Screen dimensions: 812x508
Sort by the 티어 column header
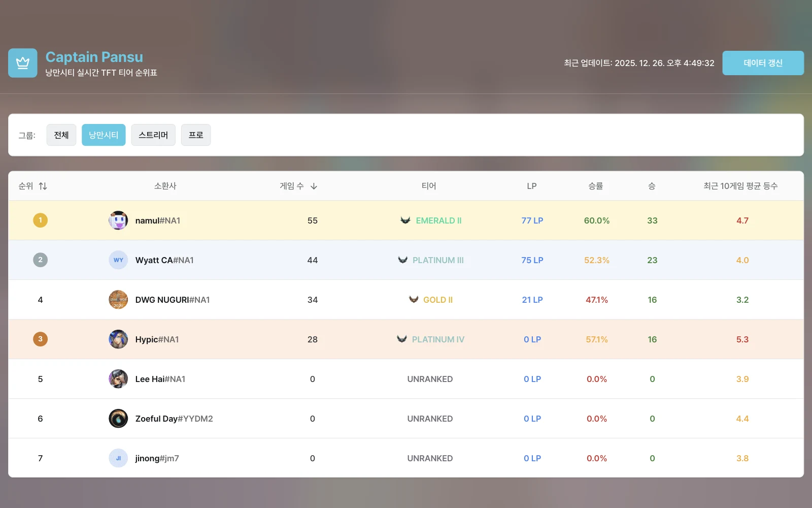(429, 186)
